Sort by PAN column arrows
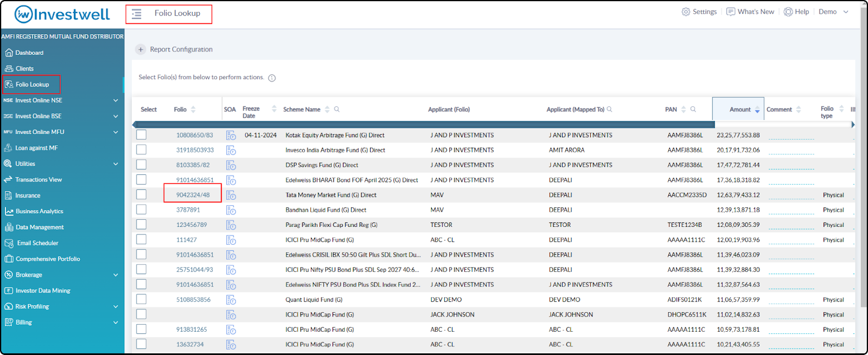This screenshot has height=355, width=868. pos(684,110)
